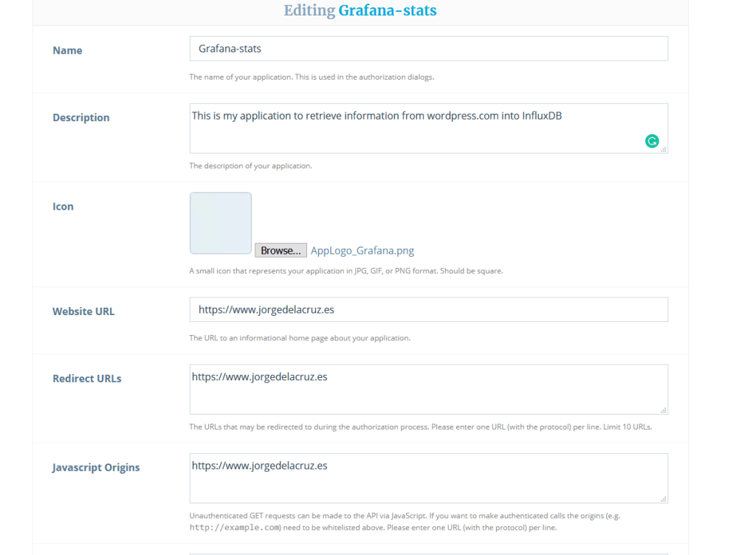Screen dimensions: 756x555
Task: Click the Website URL field label
Action: [83, 311]
